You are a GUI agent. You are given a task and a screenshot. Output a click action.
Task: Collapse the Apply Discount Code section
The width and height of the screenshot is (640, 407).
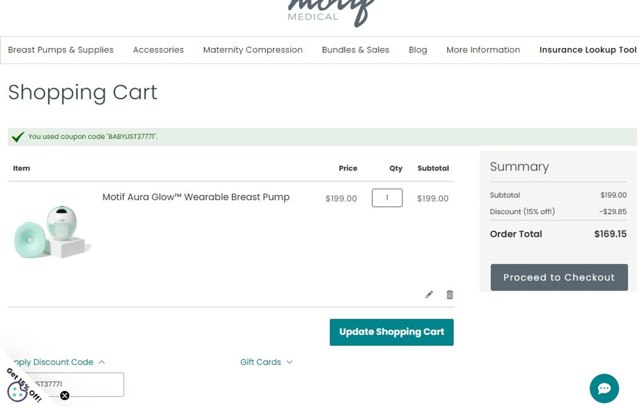coord(57,362)
